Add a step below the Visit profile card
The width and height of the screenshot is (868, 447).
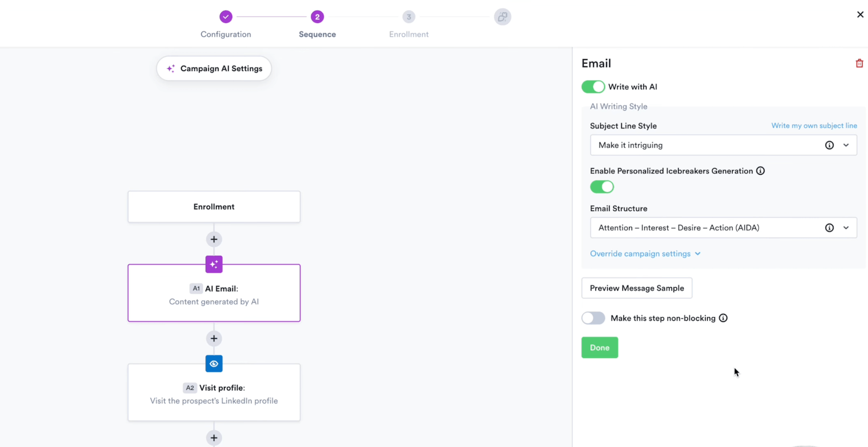pos(214,438)
